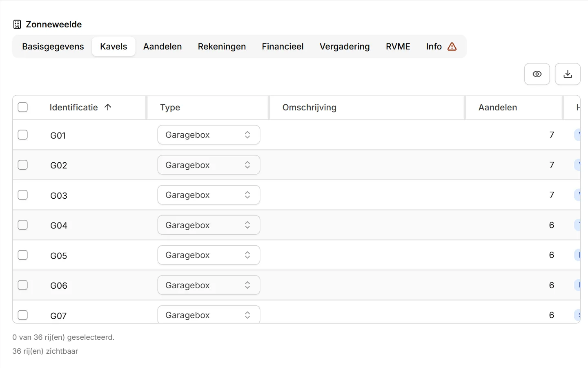Screen dimensions: 588x368
Task: Open the Type dropdown for G02
Action: 209,165
